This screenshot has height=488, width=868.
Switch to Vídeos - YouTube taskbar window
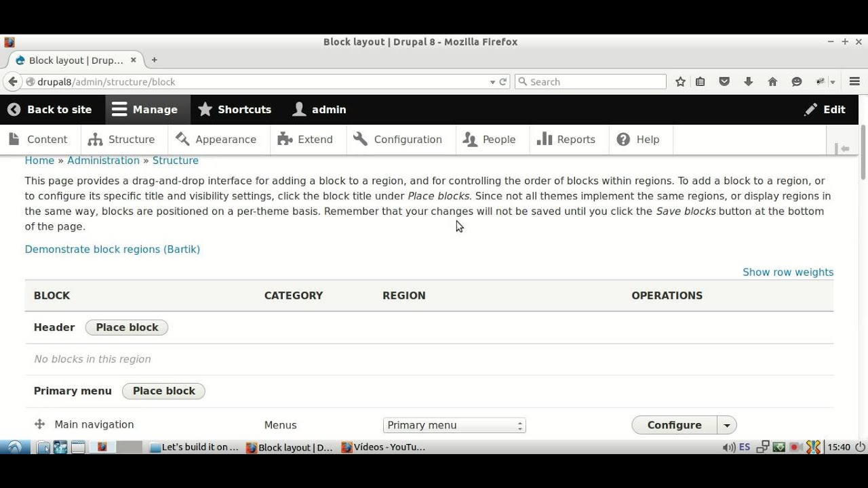[384, 447]
